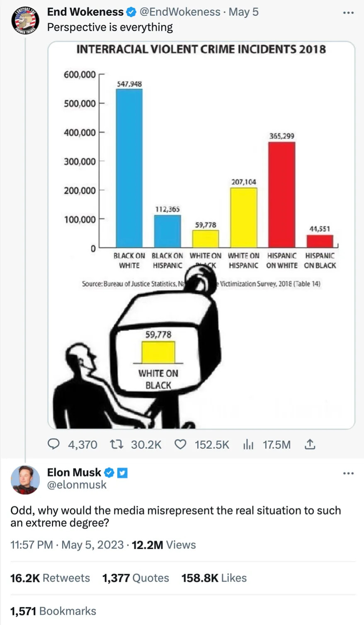Open the End Wokeness profile avatar
The width and height of the screenshot is (364, 625).
pyautogui.click(x=25, y=20)
